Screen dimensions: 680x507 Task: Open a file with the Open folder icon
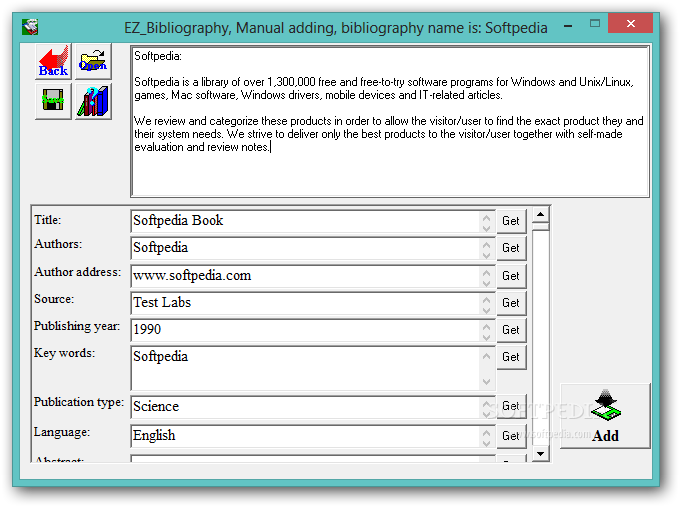click(x=93, y=61)
